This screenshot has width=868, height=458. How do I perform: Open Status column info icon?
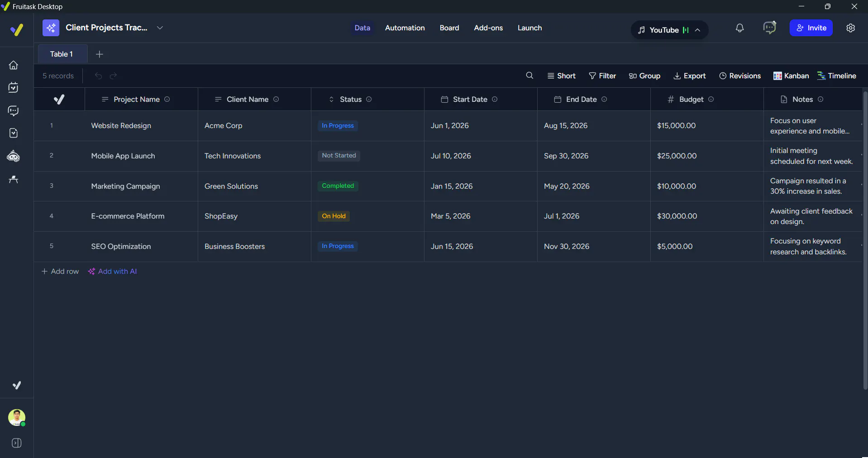[369, 99]
